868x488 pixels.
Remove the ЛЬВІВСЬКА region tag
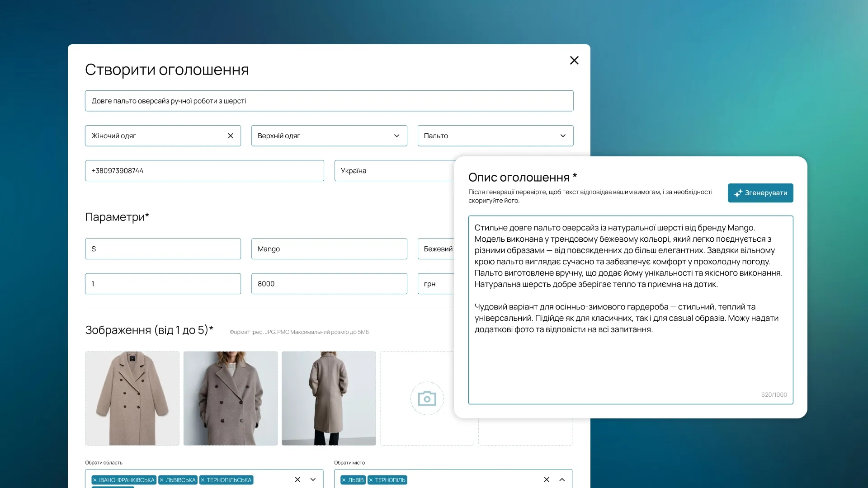tap(161, 480)
